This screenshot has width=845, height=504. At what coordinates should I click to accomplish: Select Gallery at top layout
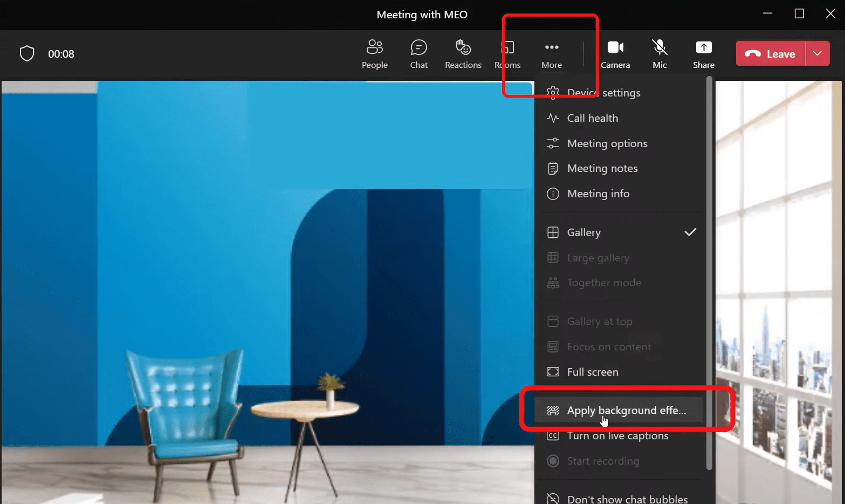click(620, 321)
